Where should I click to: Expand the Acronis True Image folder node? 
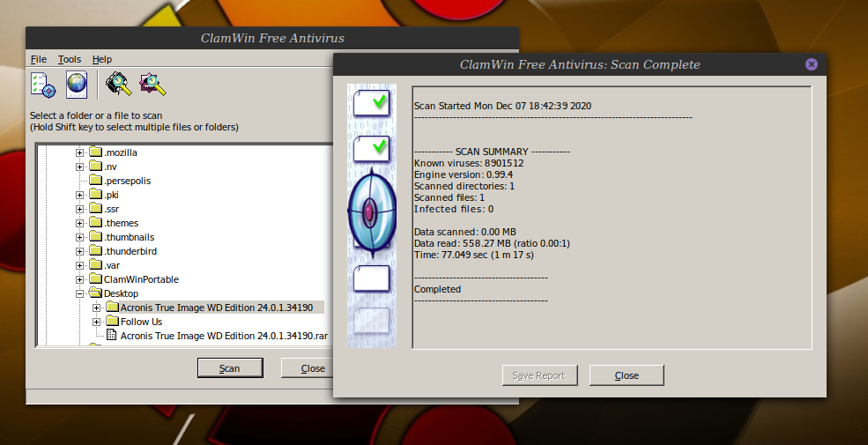pyautogui.click(x=96, y=308)
